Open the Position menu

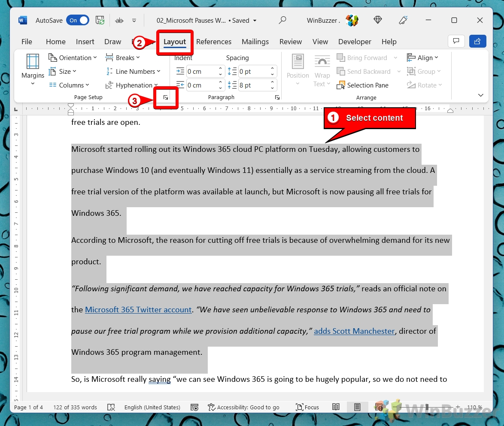(x=298, y=70)
